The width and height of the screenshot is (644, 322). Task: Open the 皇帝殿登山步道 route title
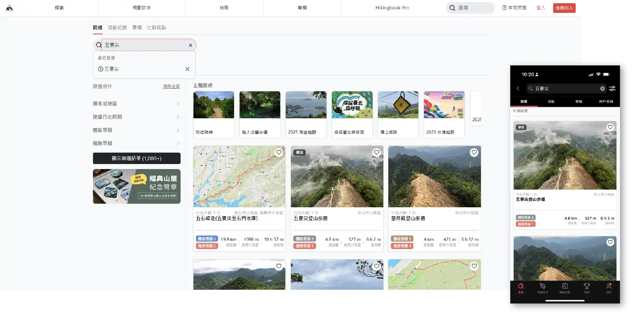[408, 218]
